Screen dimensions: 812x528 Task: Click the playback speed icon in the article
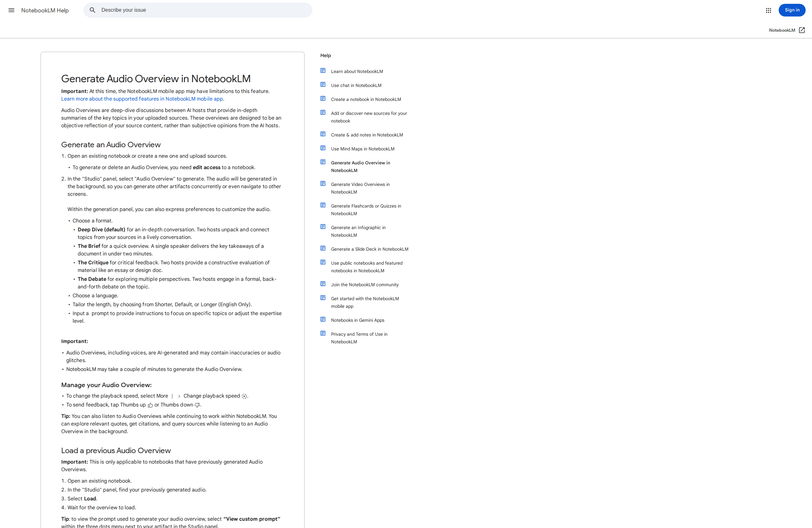(244, 396)
